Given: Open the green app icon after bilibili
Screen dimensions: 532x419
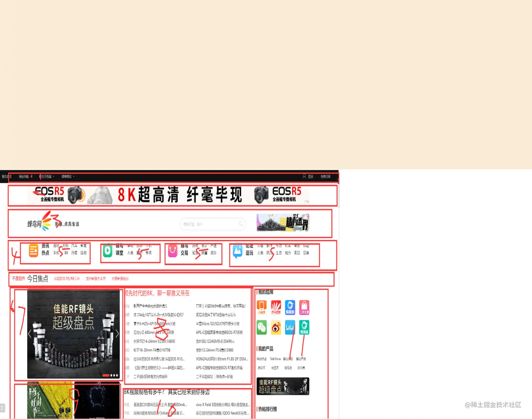Looking at the screenshot, I should coord(304,327).
